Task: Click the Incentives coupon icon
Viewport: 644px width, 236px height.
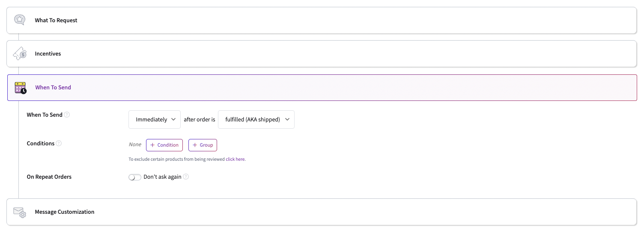Action: [20, 54]
